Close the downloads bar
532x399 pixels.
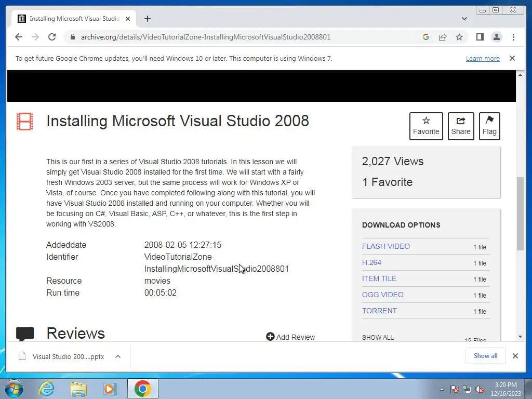point(515,356)
